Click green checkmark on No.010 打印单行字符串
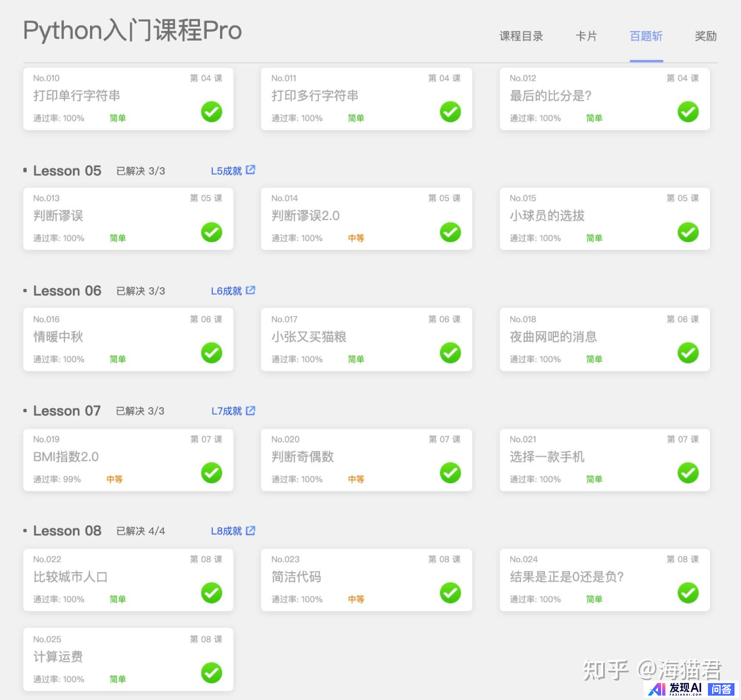This screenshot has height=700, width=741. 212,112
